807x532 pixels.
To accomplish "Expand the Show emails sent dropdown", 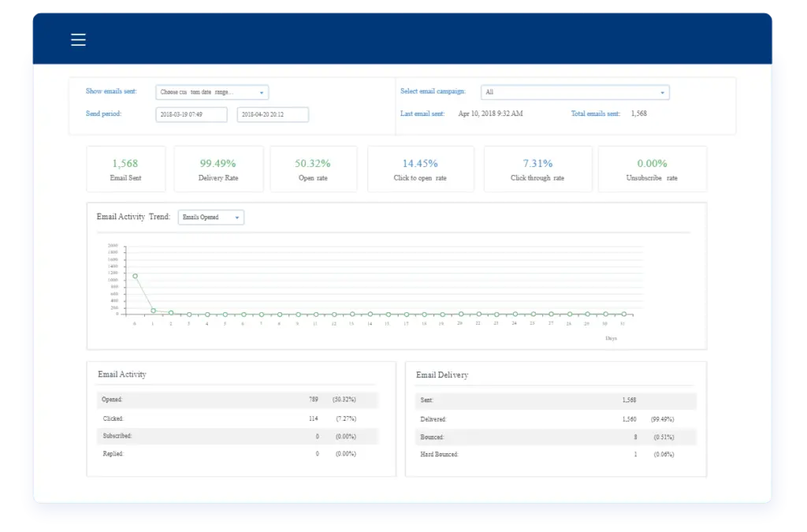I will point(212,92).
